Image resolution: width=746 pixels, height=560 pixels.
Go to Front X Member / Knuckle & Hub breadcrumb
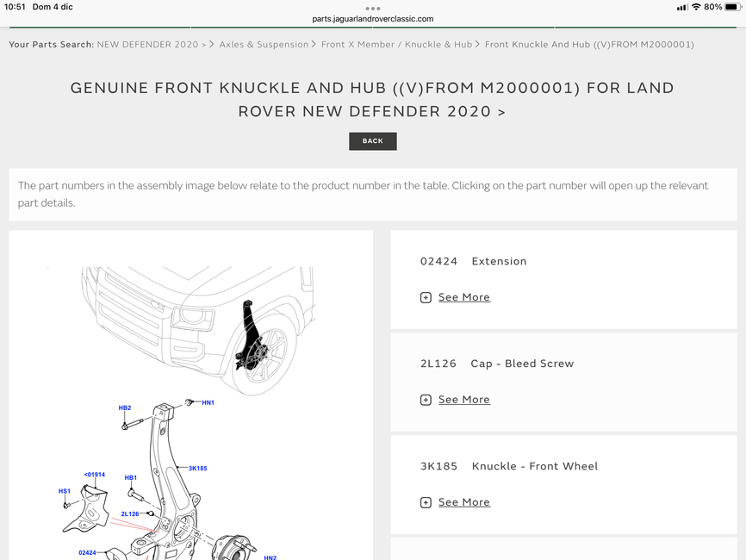pos(396,45)
